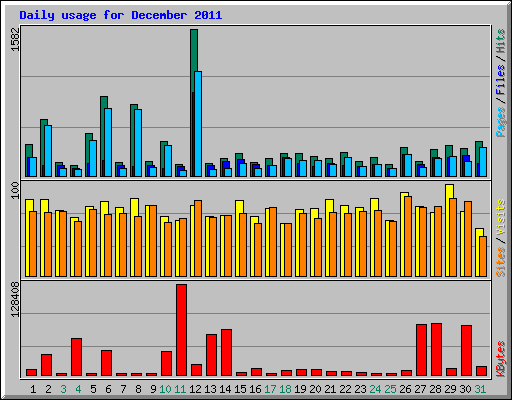Click the orange "Sites" legend label
512x400 pixels.
(x=500, y=262)
